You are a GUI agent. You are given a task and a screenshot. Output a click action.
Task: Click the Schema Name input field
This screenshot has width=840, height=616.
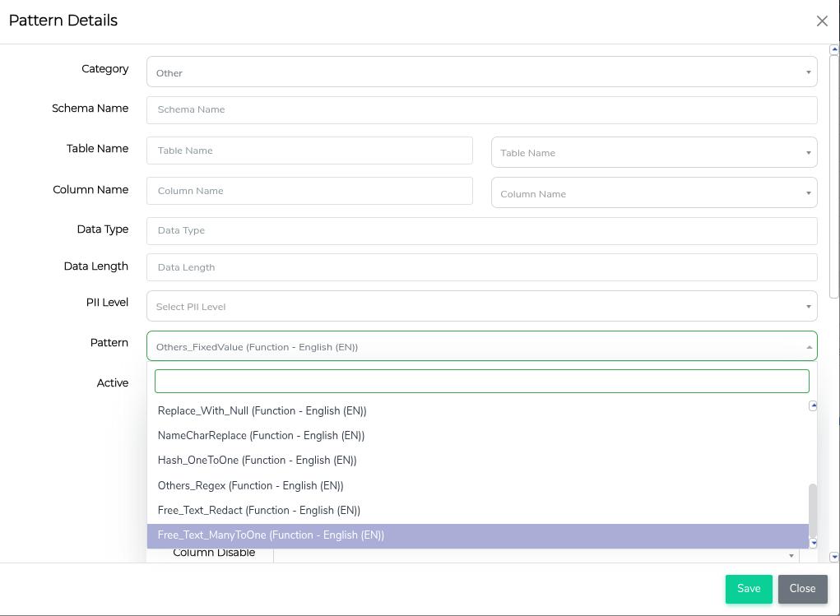pyautogui.click(x=481, y=110)
